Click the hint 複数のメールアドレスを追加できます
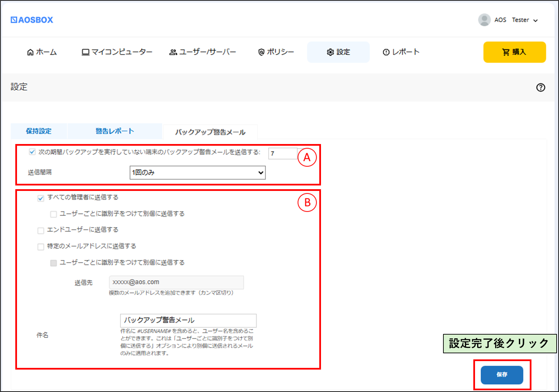Viewport: 559px width, 392px height. pos(171,293)
